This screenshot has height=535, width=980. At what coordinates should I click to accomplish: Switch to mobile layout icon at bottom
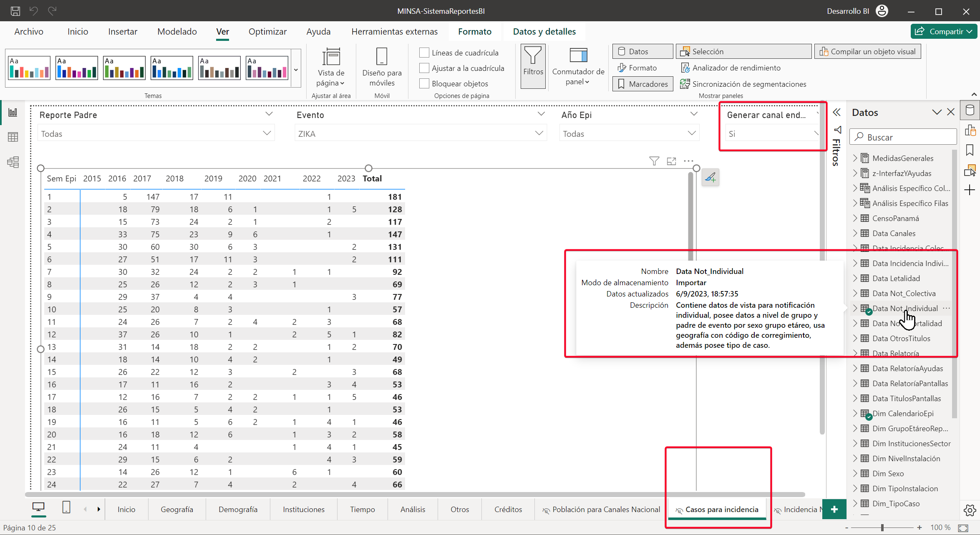(66, 507)
